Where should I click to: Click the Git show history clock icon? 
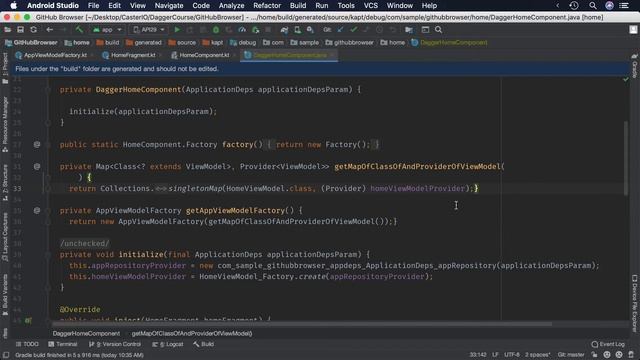click(379, 30)
